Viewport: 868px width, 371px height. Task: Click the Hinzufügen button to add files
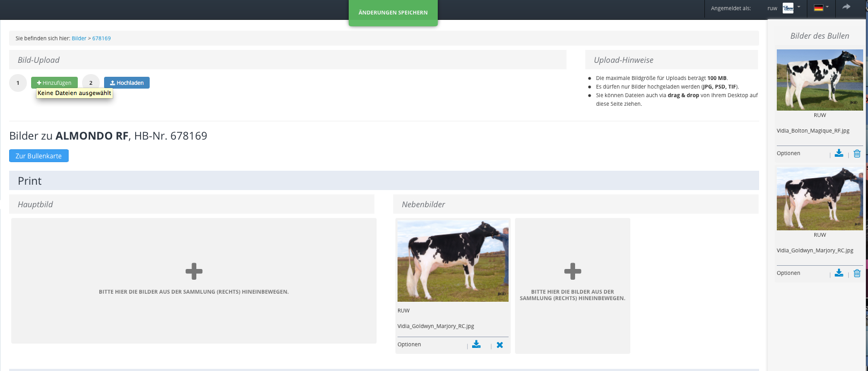point(54,83)
